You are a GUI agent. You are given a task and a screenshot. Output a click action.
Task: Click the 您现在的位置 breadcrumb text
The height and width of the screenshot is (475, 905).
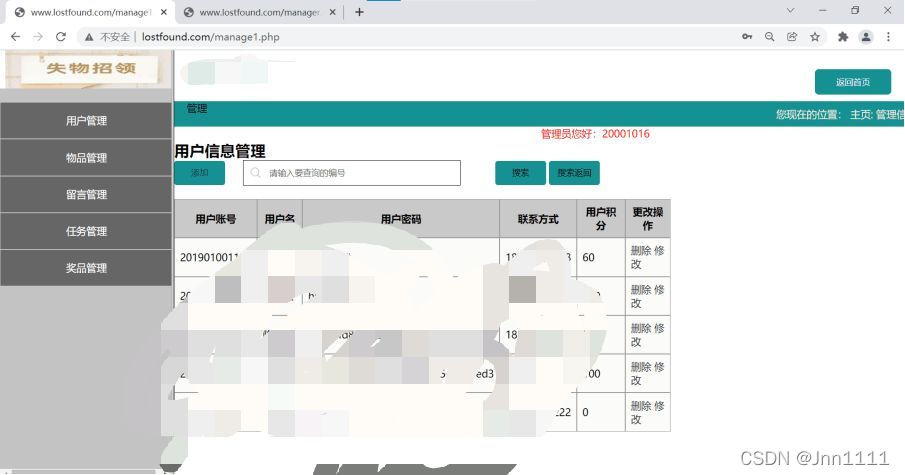808,114
